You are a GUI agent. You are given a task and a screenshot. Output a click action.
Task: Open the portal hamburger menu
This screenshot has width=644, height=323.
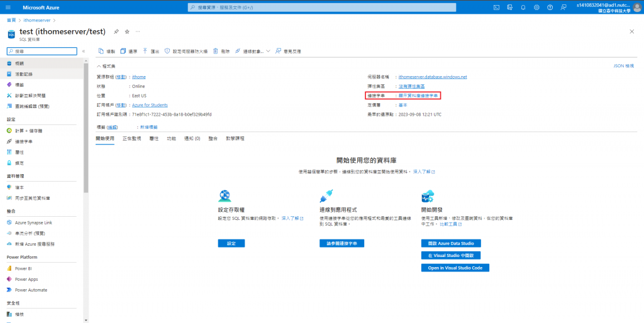(8, 8)
